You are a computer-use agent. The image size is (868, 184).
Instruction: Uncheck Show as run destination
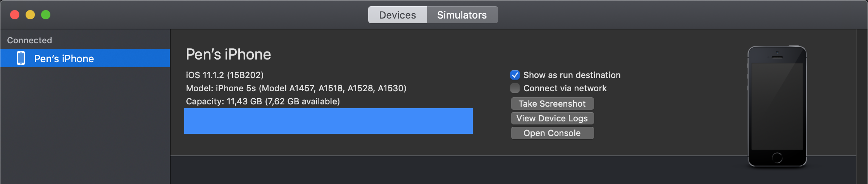pyautogui.click(x=515, y=75)
